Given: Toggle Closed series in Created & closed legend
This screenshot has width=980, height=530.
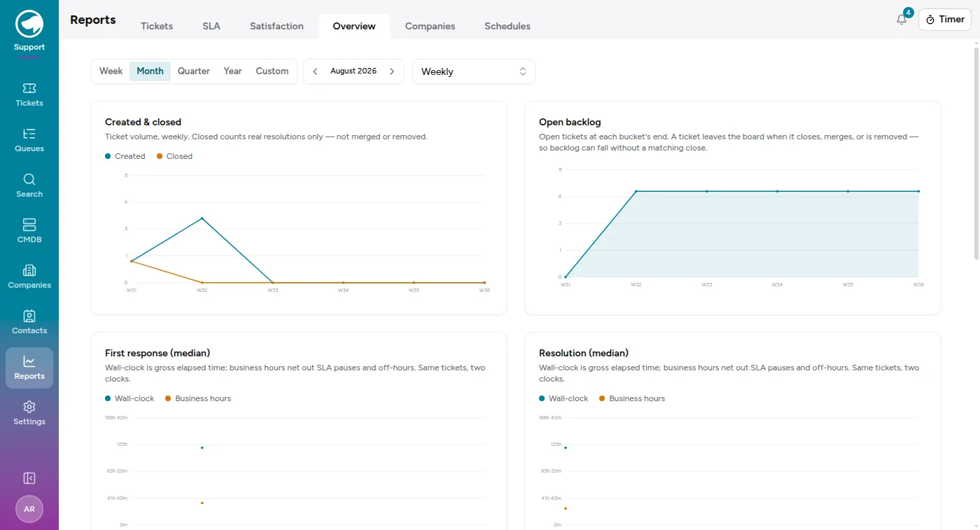Looking at the screenshot, I should pos(174,156).
